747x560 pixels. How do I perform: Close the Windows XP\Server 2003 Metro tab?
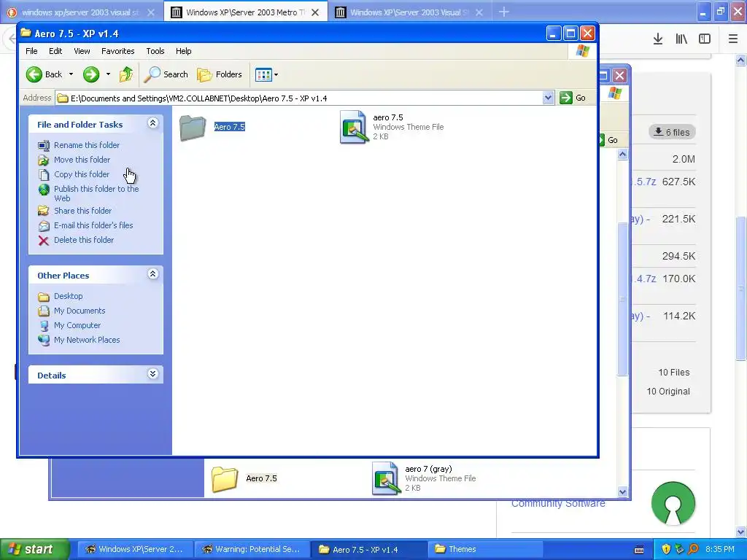pyautogui.click(x=315, y=12)
